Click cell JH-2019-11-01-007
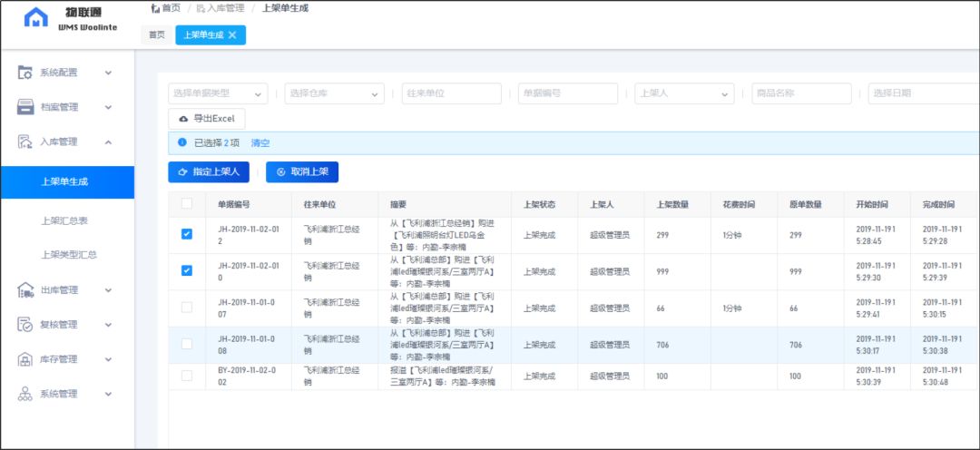This screenshot has width=980, height=450. click(249, 308)
